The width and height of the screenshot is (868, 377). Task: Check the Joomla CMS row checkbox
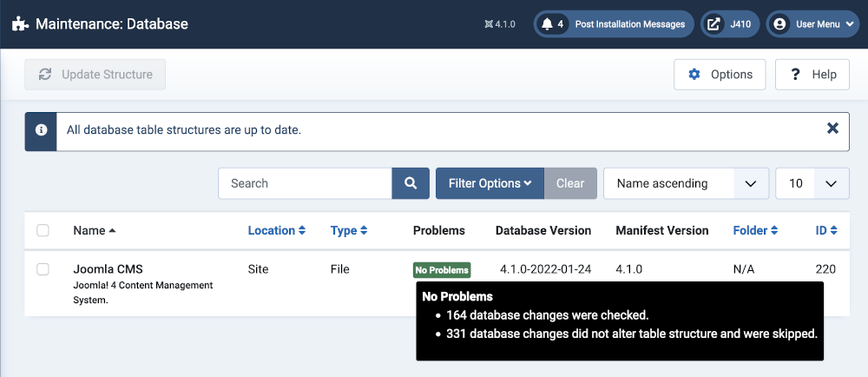point(43,269)
